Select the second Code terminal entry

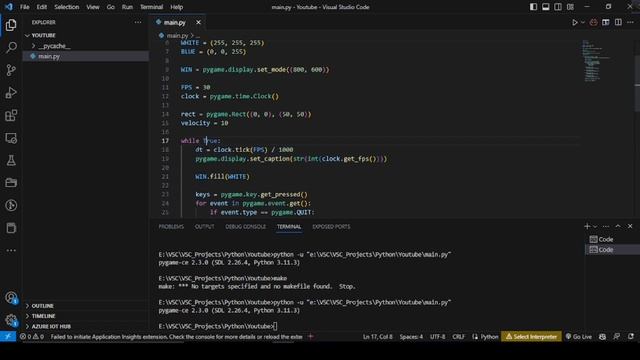click(612, 250)
